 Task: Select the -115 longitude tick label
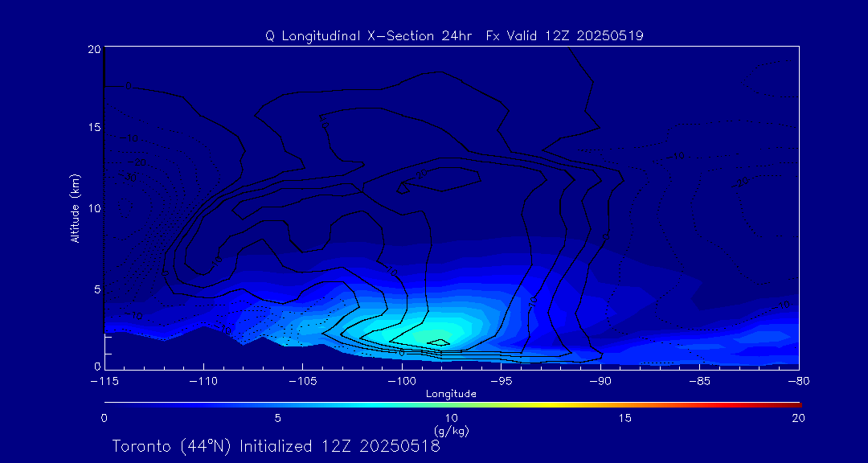click(104, 381)
